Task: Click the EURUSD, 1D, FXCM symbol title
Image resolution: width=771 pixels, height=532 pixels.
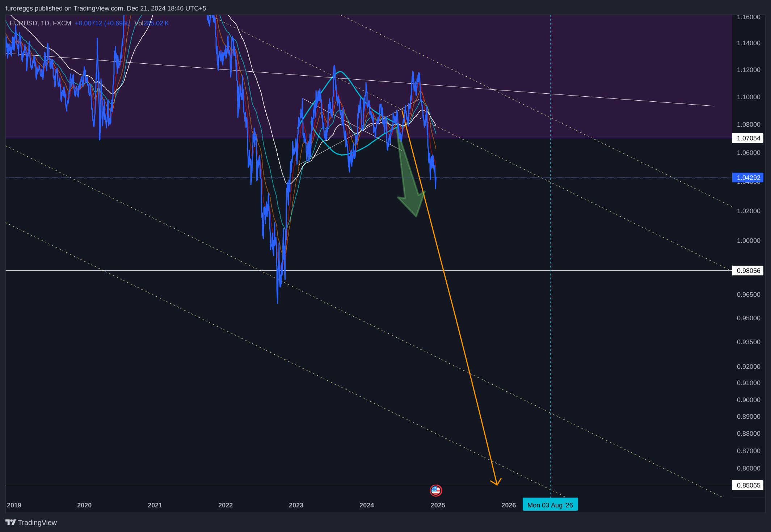Action: coord(41,23)
